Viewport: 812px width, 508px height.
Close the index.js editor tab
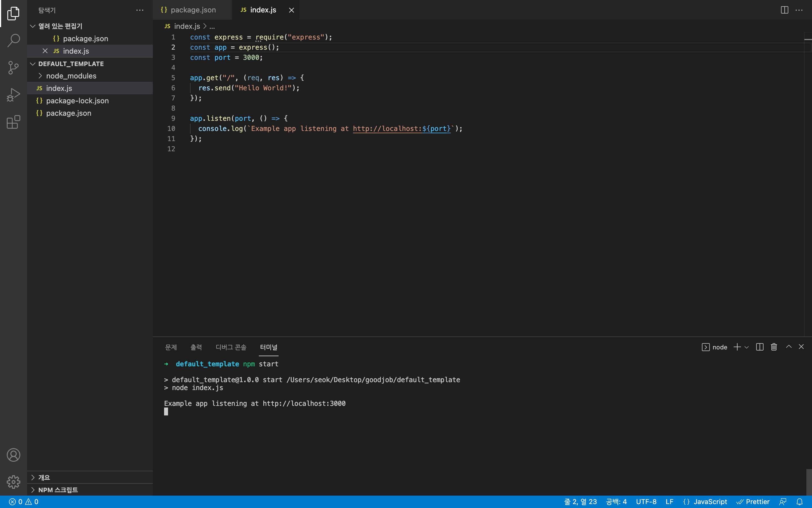tap(292, 10)
